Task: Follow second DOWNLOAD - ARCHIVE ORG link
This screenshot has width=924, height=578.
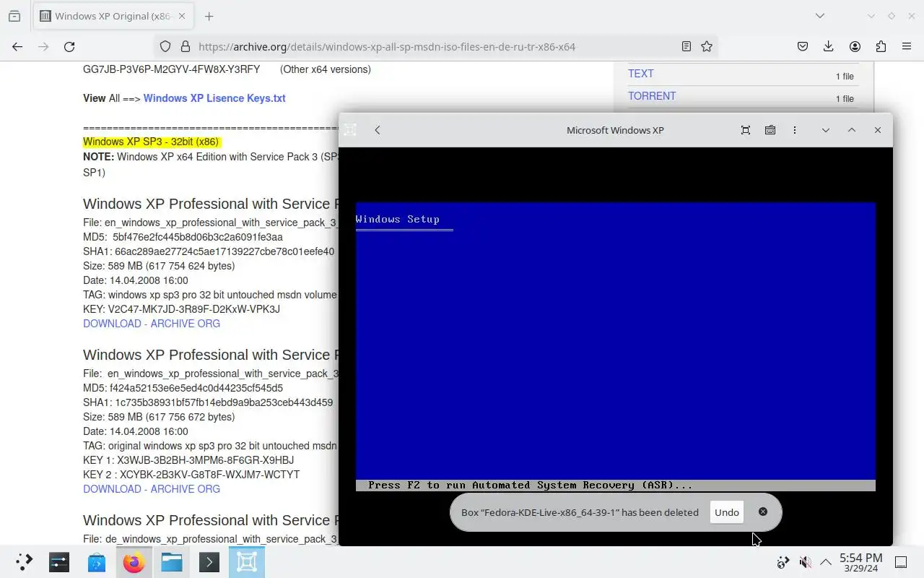Action: point(152,489)
